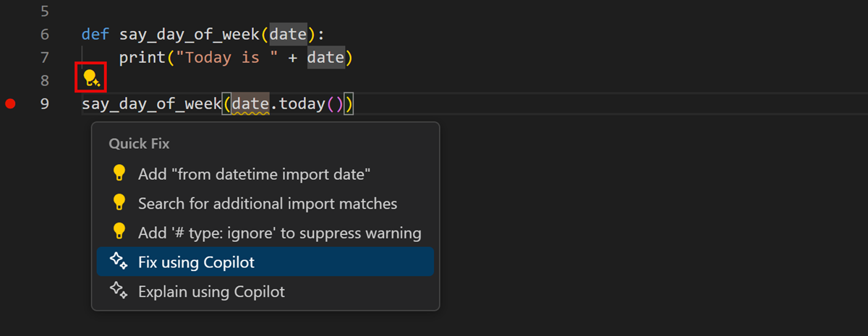Toggle the red breakpoint on line 9

[10, 104]
